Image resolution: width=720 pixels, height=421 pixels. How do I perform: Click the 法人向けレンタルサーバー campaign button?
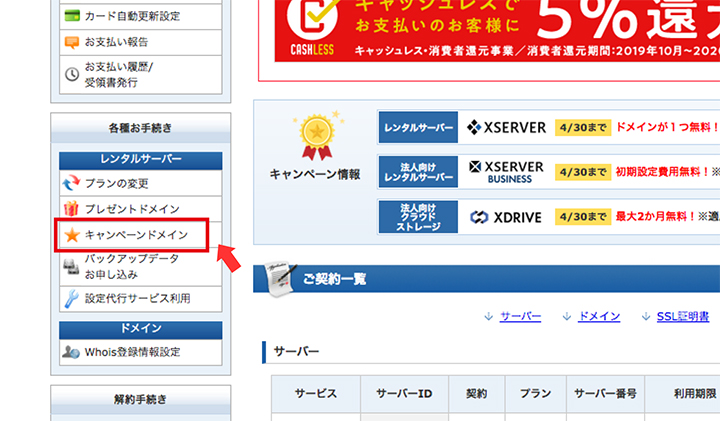tap(418, 172)
